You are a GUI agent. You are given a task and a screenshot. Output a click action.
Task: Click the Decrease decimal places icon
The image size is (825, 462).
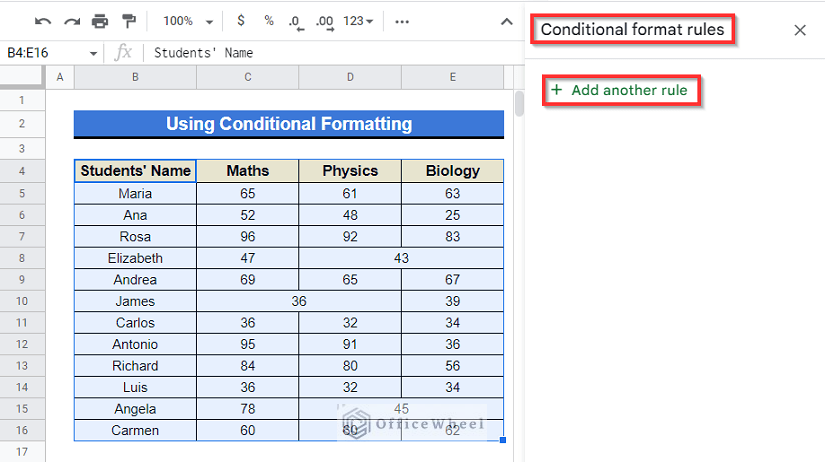pyautogui.click(x=296, y=22)
